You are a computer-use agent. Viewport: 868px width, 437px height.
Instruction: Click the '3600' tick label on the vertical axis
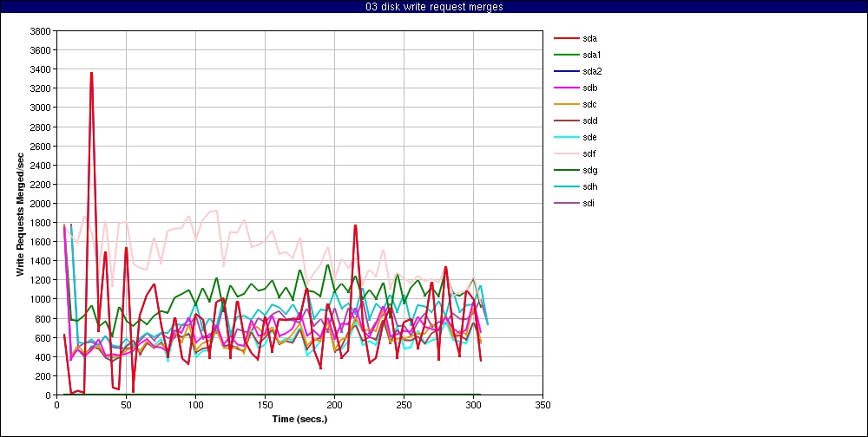(x=42, y=49)
